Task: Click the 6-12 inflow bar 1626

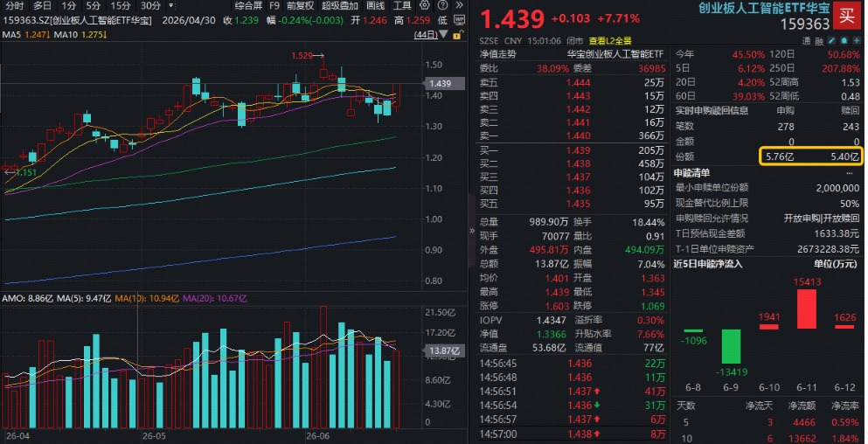Action: coord(844,327)
